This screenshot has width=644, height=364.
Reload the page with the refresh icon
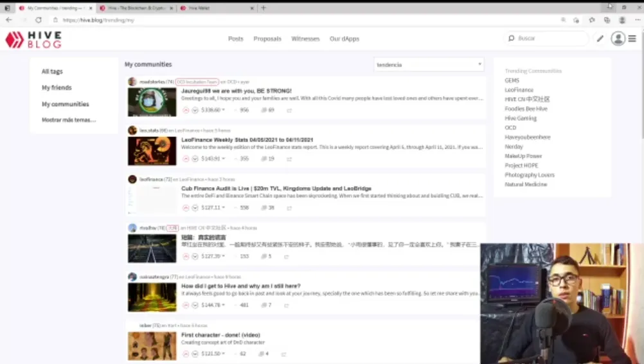click(38, 20)
